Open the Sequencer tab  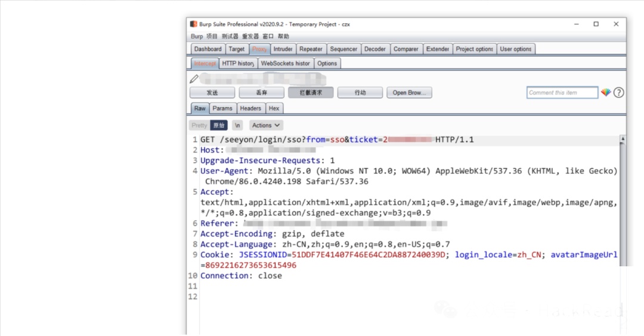click(344, 49)
